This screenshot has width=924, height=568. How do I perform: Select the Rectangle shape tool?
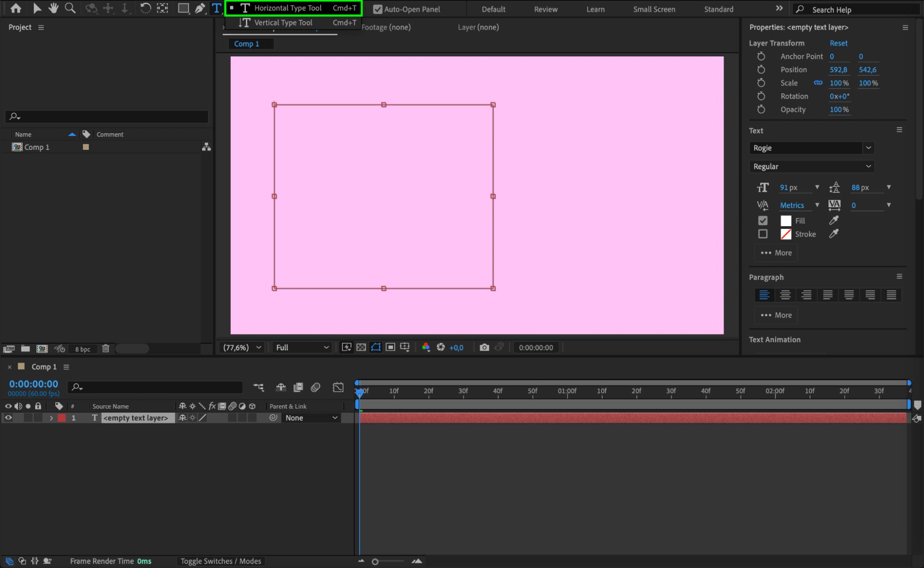point(183,8)
